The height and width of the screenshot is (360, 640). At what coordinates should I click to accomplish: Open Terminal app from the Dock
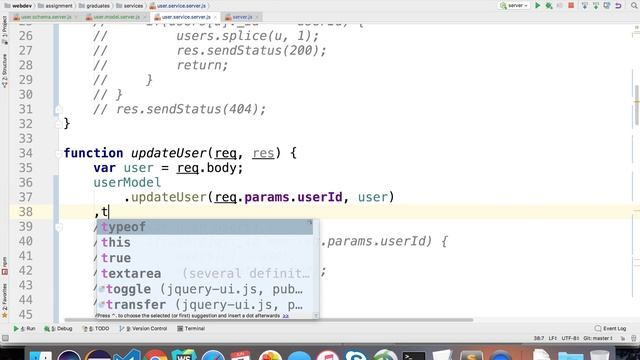413,356
